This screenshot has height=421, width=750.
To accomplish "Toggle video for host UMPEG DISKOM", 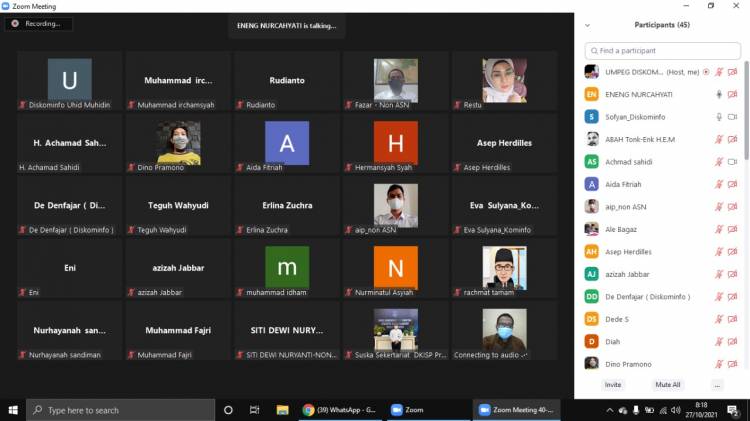I will click(x=733, y=72).
